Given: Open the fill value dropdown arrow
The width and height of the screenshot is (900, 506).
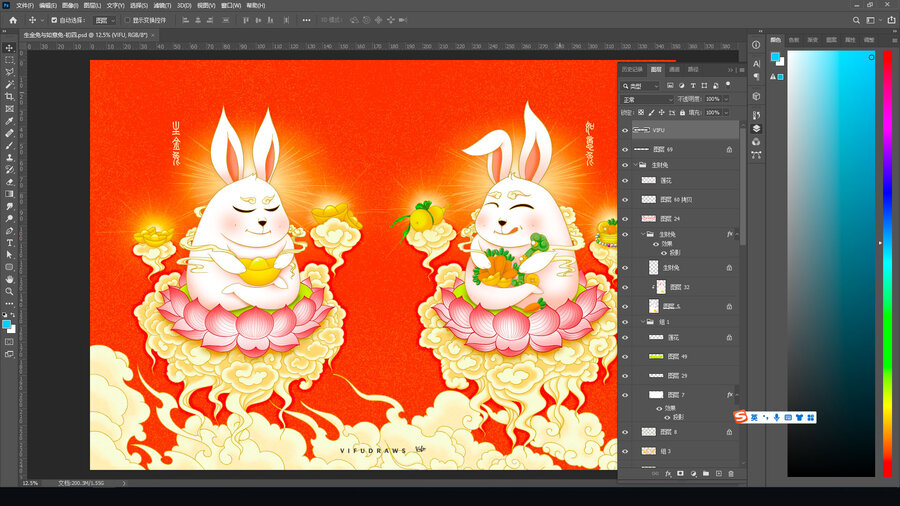Looking at the screenshot, I should click(x=726, y=112).
